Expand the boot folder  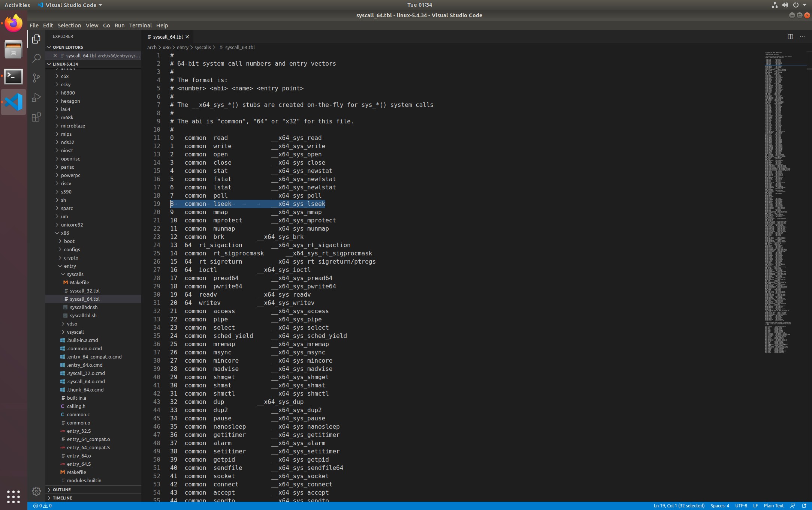[93, 241]
